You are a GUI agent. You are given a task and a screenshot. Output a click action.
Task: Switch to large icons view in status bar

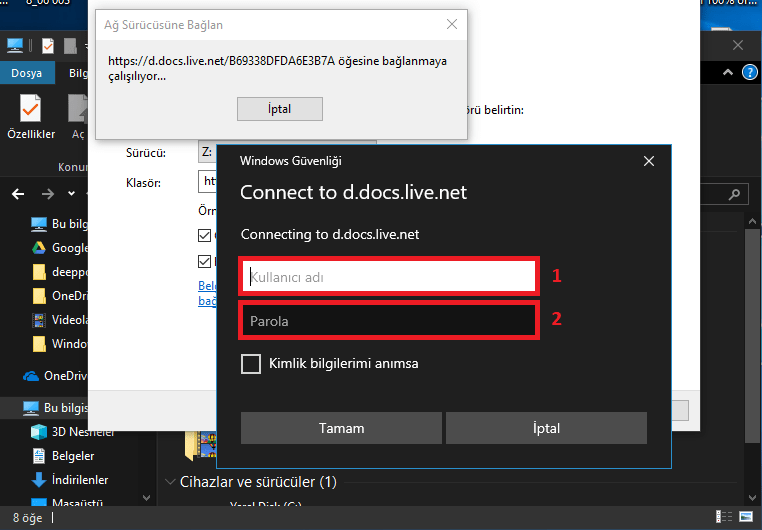(746, 516)
